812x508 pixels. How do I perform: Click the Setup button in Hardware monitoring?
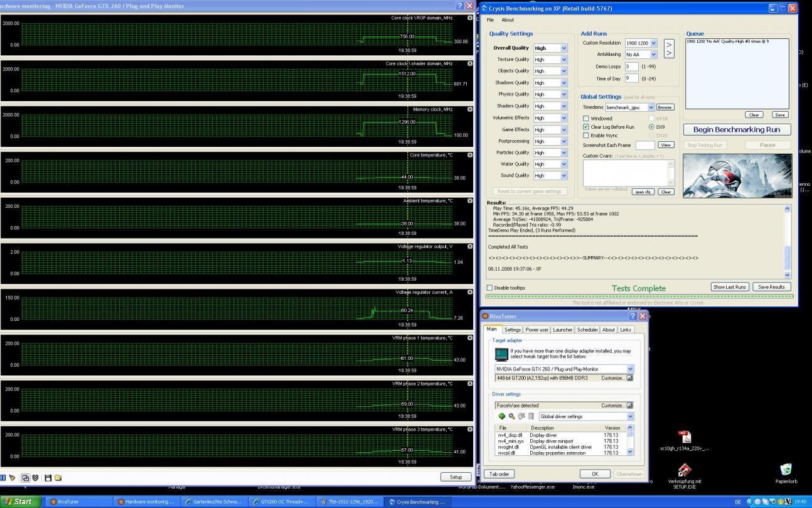(456, 477)
